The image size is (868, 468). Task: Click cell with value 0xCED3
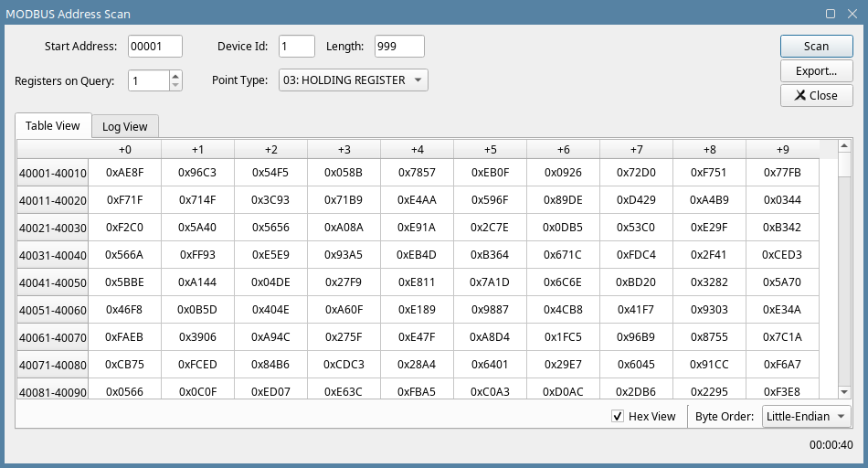(783, 255)
